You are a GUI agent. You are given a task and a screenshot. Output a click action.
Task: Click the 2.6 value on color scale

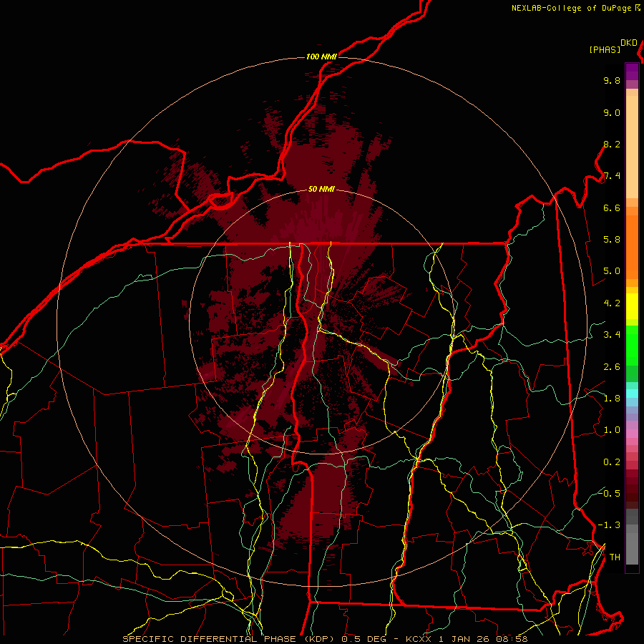[x=612, y=367]
